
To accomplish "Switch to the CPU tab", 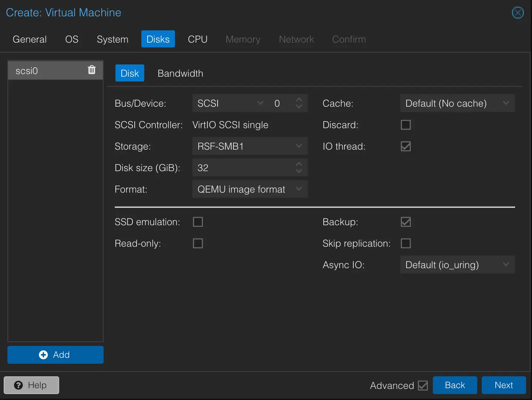I will pos(198,39).
